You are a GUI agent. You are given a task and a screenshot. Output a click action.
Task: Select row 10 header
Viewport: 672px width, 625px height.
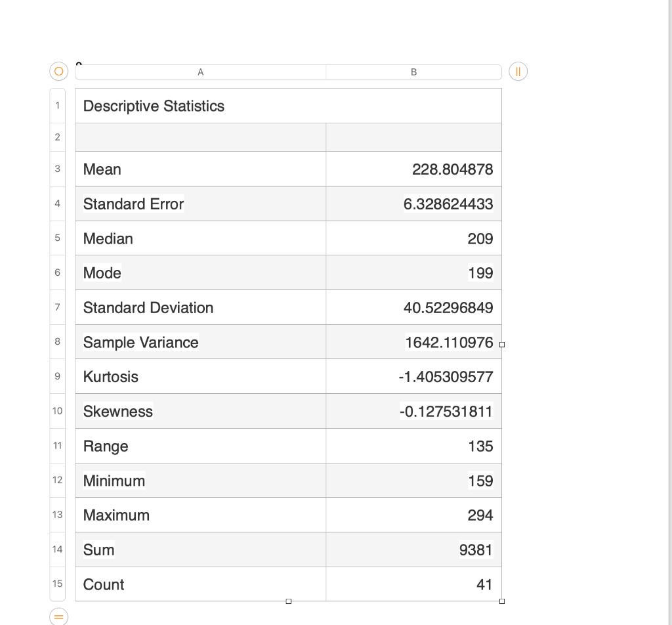58,411
